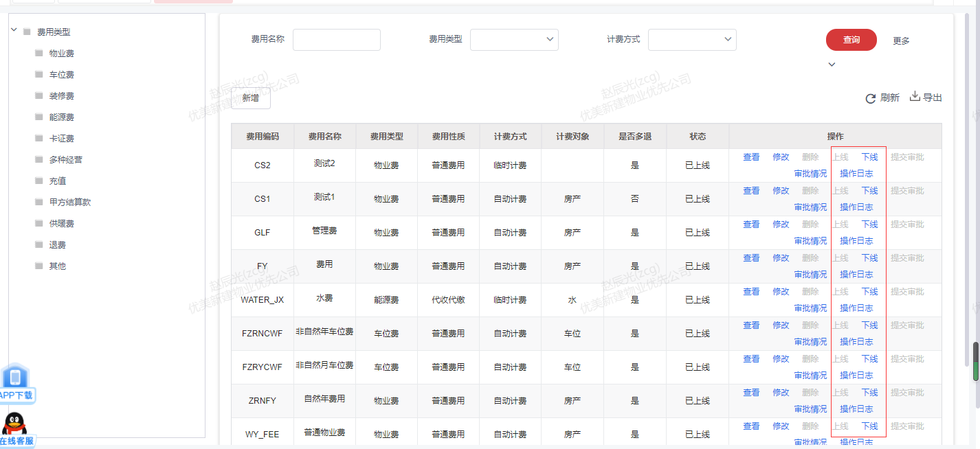This screenshot has width=980, height=449.
Task: Select 物业费 in the fee type tree
Action: point(62,54)
